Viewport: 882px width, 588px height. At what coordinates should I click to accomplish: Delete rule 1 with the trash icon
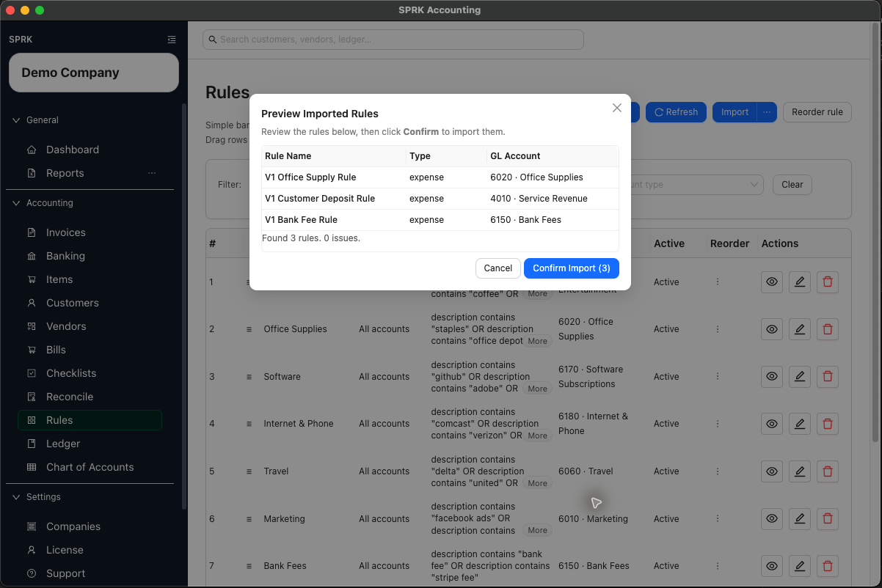pyautogui.click(x=828, y=282)
